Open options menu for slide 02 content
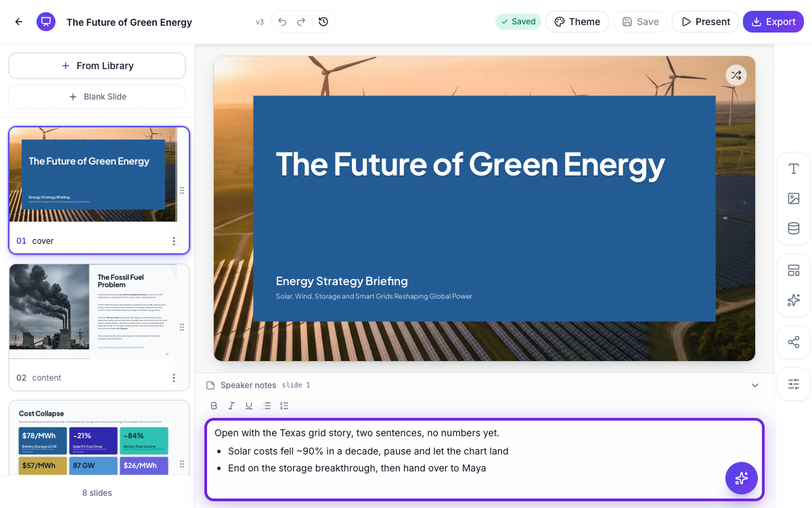The width and height of the screenshot is (812, 508). point(174,378)
